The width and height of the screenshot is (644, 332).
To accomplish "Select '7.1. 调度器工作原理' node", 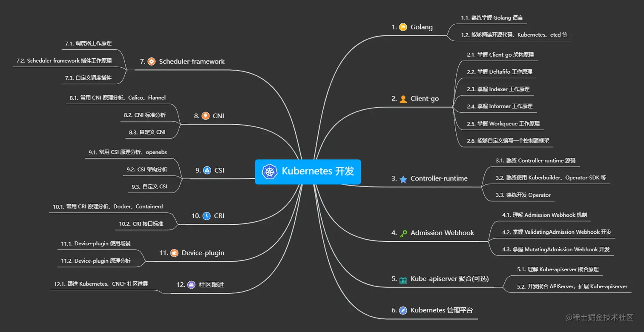I will pyautogui.click(x=89, y=43).
